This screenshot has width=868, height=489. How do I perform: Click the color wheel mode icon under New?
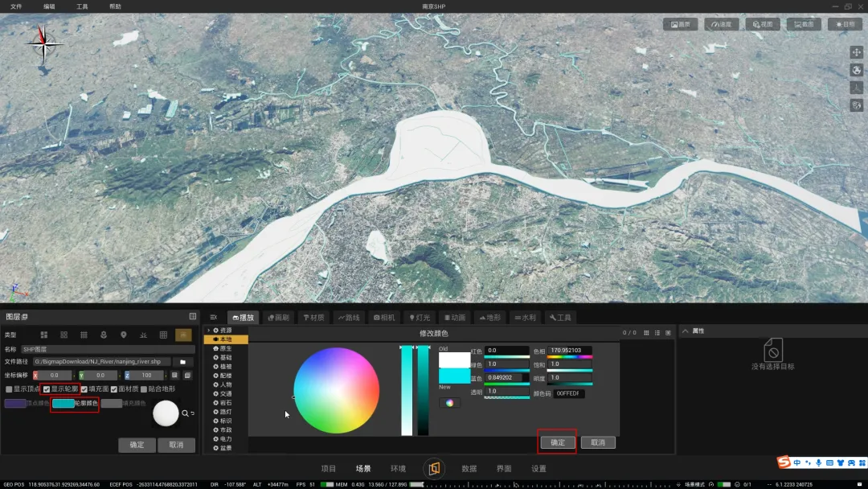point(449,403)
